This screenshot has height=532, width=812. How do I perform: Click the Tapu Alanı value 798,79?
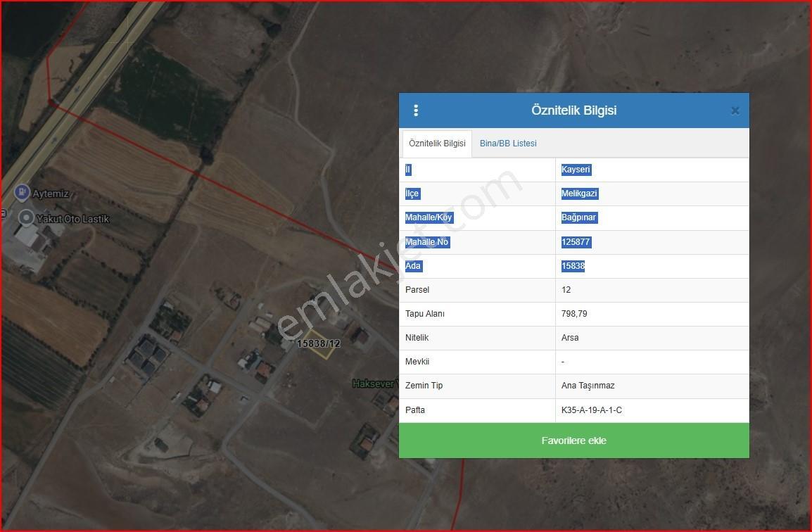coord(573,314)
